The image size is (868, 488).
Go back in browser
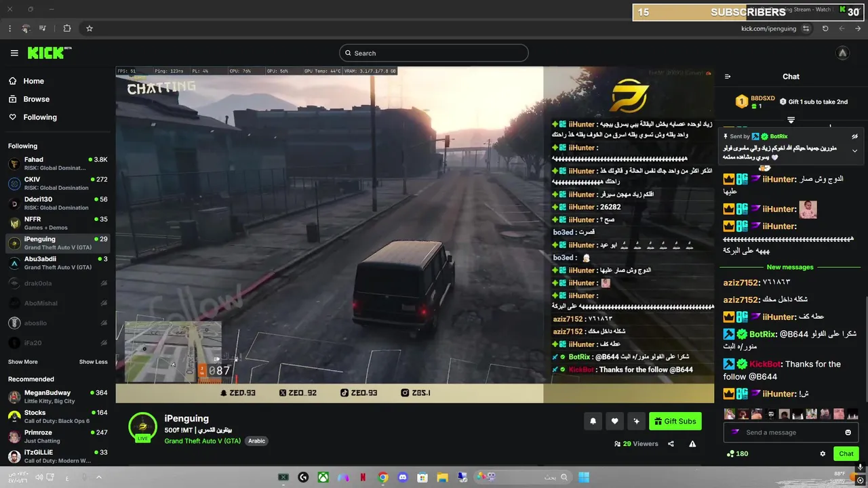click(858, 28)
